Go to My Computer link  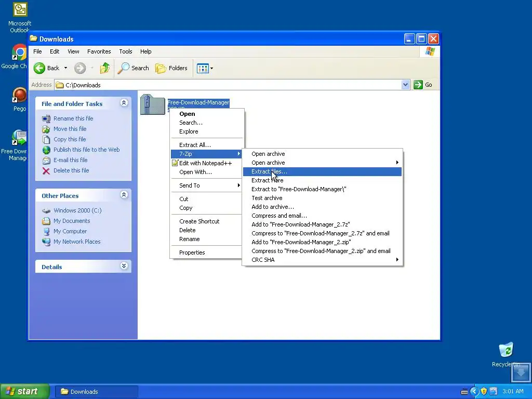point(70,231)
